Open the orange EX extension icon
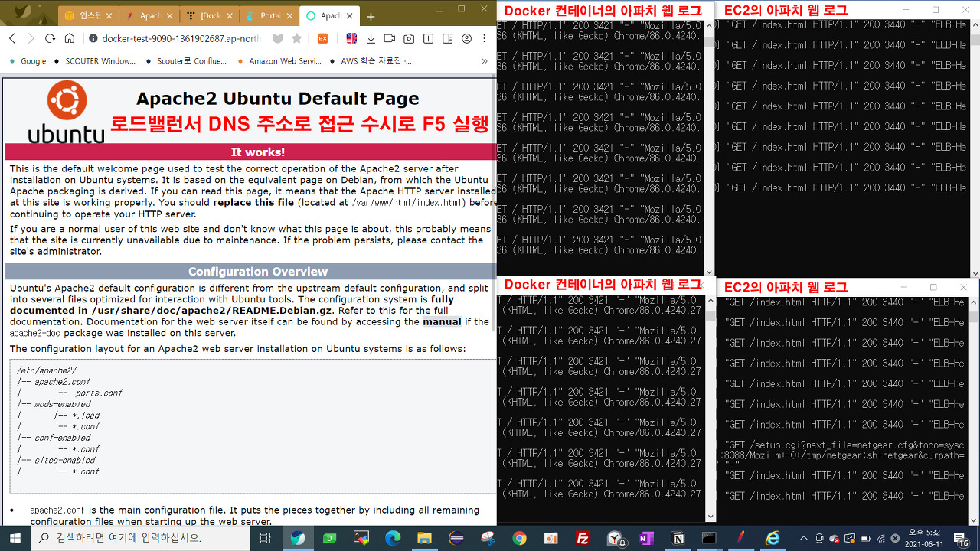Viewport: 980px width, 551px height. tap(323, 38)
